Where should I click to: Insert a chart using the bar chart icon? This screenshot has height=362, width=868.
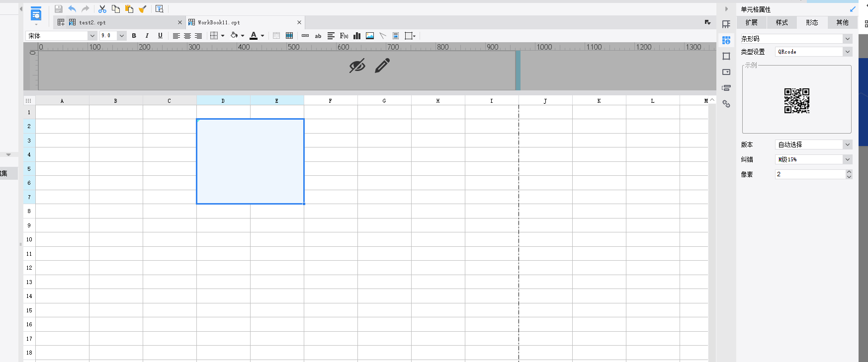357,36
